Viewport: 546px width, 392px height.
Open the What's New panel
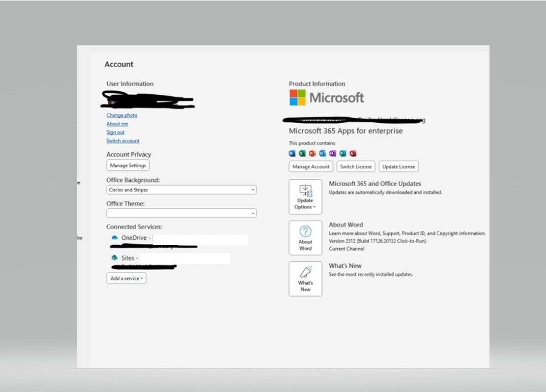[305, 279]
